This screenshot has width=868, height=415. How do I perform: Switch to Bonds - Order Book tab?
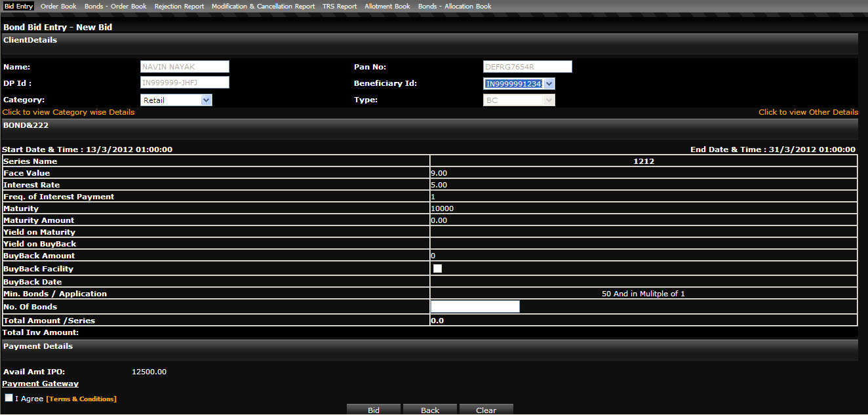115,7
